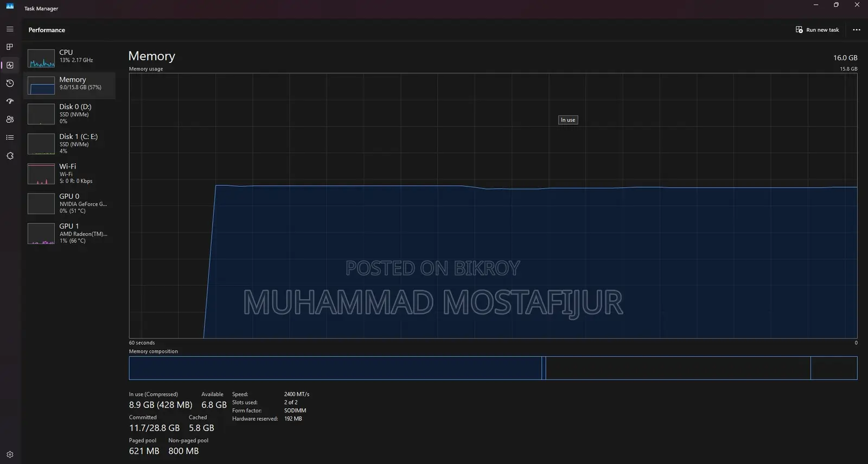The image size is (868, 464).
Task: Close the Task Manager window
Action: (x=857, y=5)
